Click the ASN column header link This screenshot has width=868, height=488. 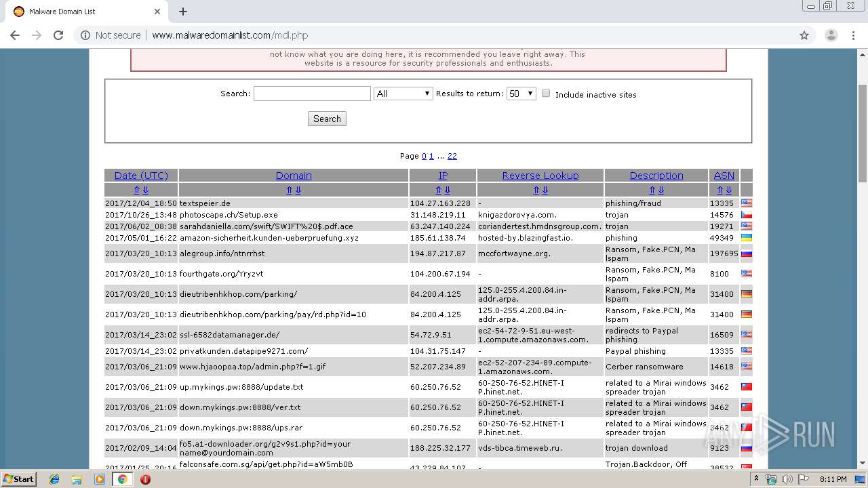coord(724,175)
